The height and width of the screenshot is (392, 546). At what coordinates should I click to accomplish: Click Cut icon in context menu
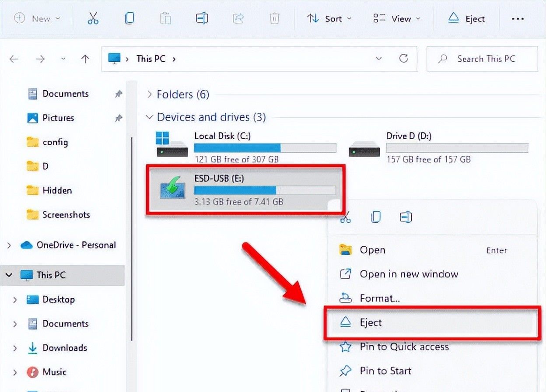[346, 217]
